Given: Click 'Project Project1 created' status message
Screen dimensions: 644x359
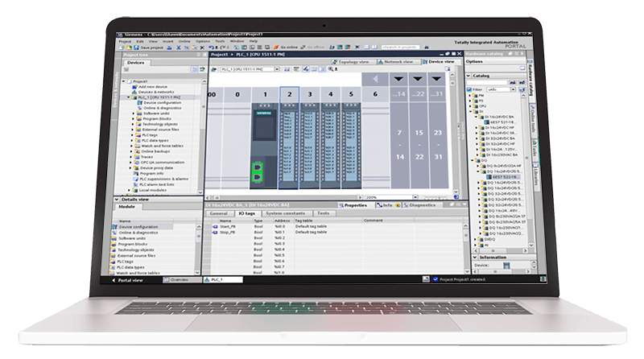Looking at the screenshot, I should [x=462, y=279].
